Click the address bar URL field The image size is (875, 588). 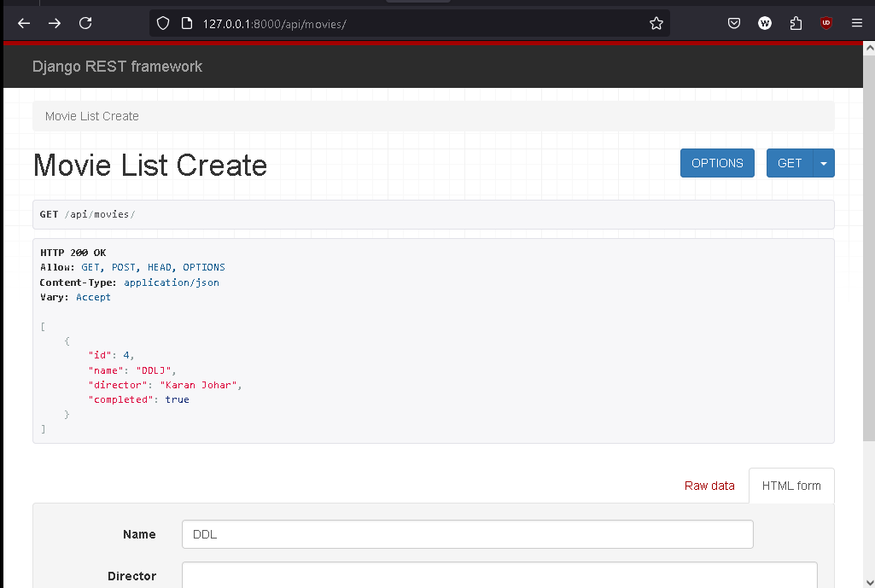pyautogui.click(x=410, y=23)
